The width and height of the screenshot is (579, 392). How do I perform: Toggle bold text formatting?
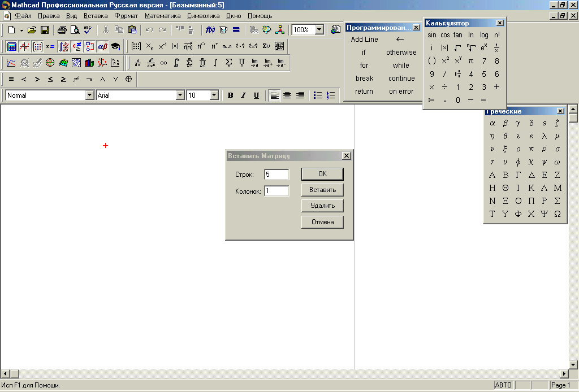[231, 95]
